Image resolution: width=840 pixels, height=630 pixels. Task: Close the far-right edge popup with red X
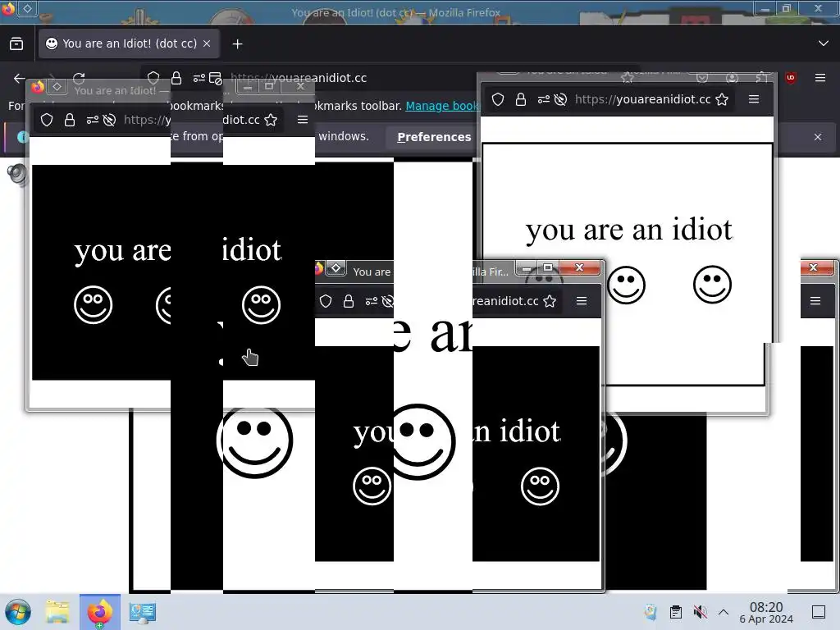coord(813,267)
